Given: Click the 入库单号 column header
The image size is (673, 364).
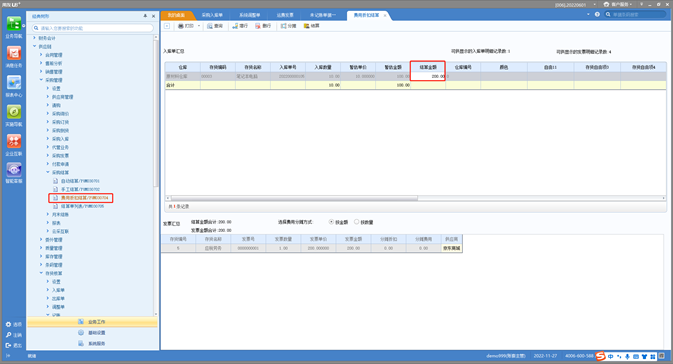Looking at the screenshot, I should click(x=288, y=67).
